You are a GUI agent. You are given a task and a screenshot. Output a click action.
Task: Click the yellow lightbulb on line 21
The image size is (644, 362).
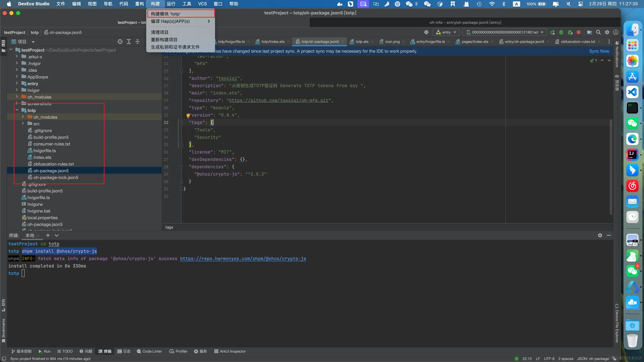coord(188,115)
